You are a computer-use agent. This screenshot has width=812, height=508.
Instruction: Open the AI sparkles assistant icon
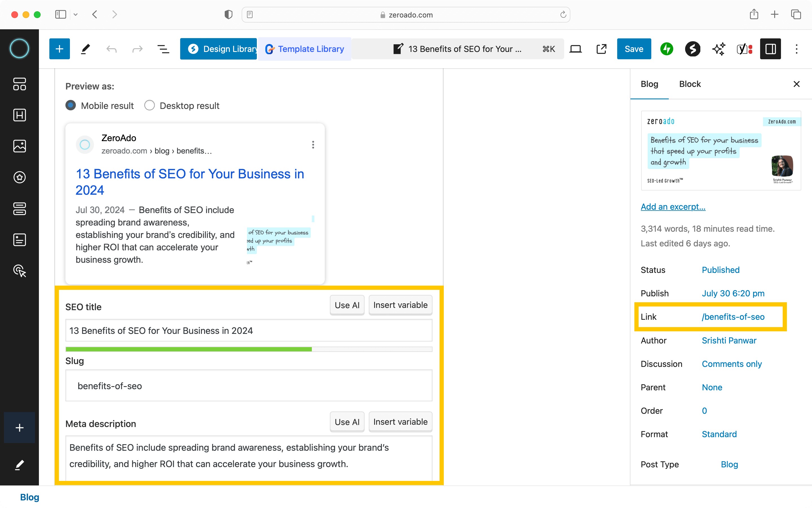719,49
